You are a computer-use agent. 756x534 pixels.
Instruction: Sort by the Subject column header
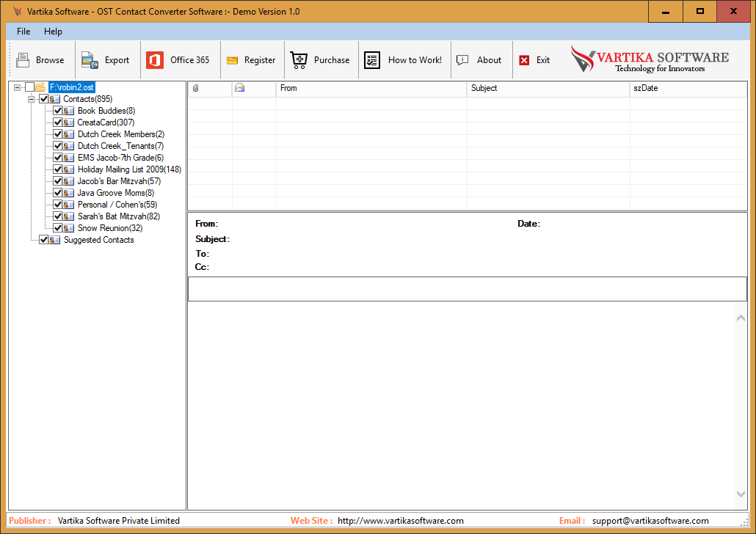[x=548, y=88]
